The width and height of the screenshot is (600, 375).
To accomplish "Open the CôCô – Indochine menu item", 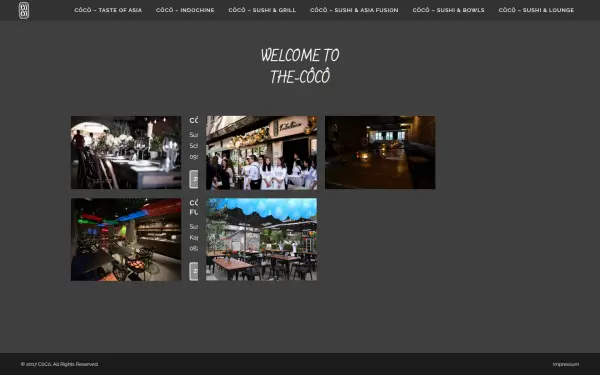I will [185, 10].
